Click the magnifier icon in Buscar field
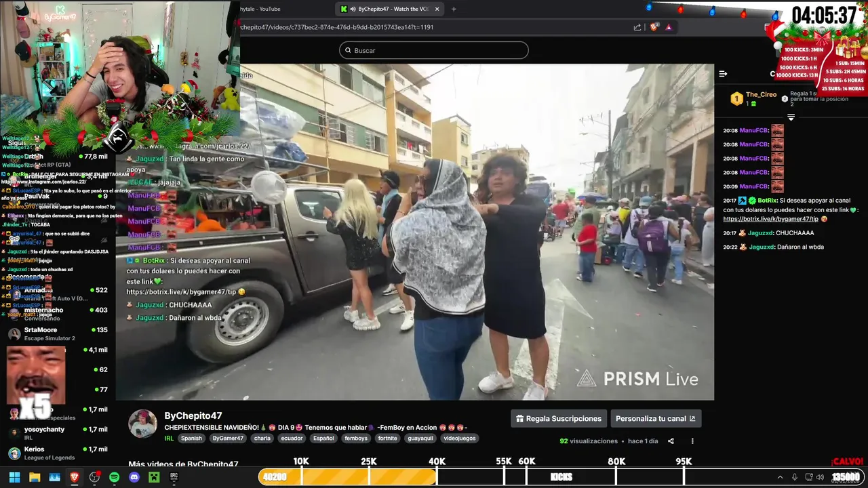This screenshot has width=868, height=488. coord(348,50)
